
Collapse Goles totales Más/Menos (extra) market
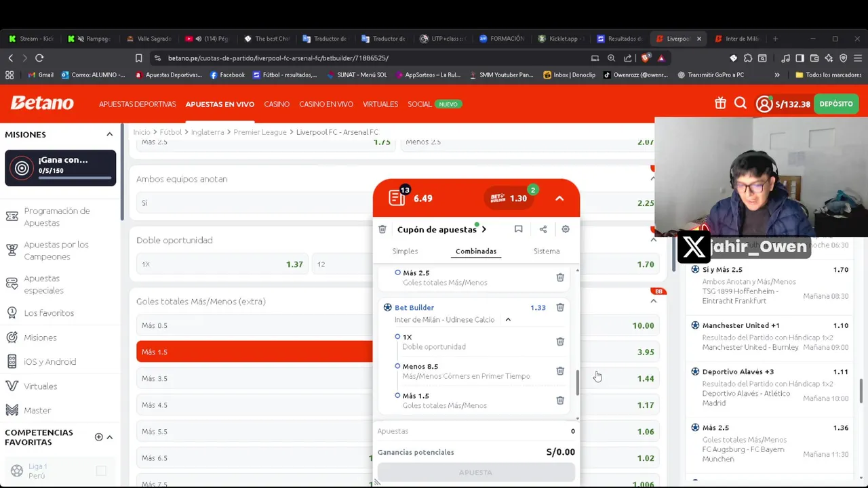(653, 301)
